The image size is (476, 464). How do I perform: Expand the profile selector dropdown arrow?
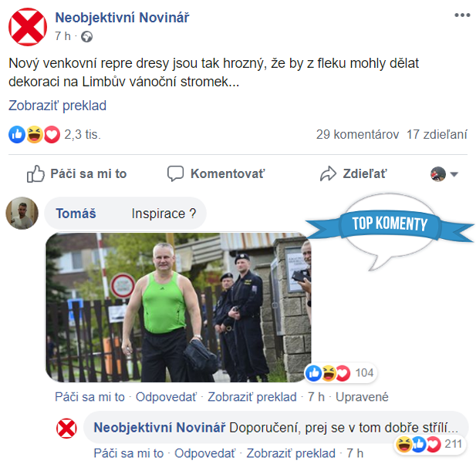[454, 174]
